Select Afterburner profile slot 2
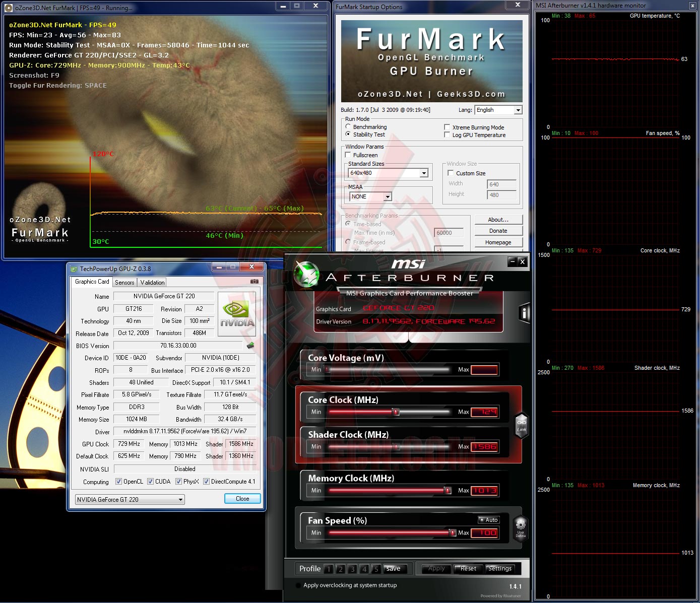The width and height of the screenshot is (700, 603). (341, 569)
